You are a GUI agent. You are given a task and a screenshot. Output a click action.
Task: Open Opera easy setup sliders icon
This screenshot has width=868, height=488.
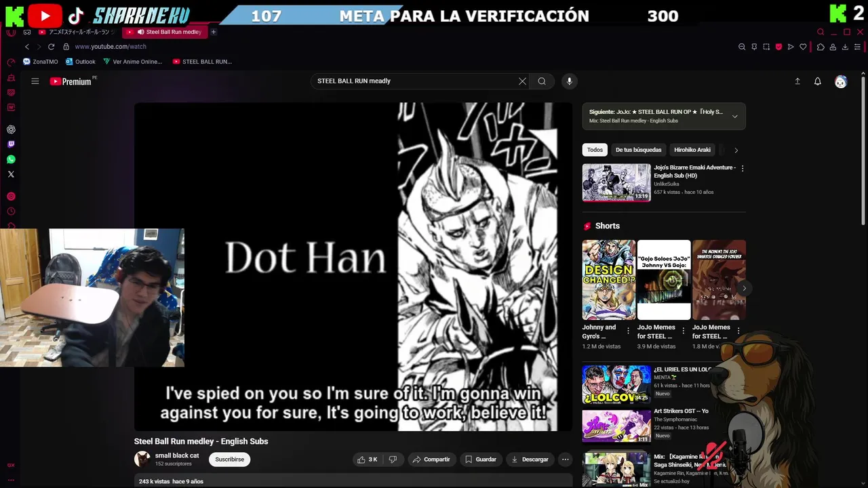857,47
